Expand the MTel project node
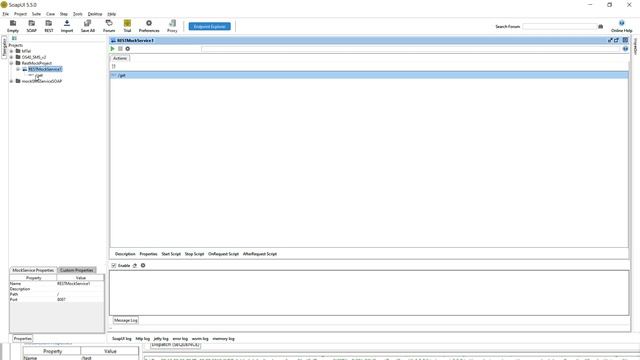The height and width of the screenshot is (360, 640). pyautogui.click(x=11, y=51)
